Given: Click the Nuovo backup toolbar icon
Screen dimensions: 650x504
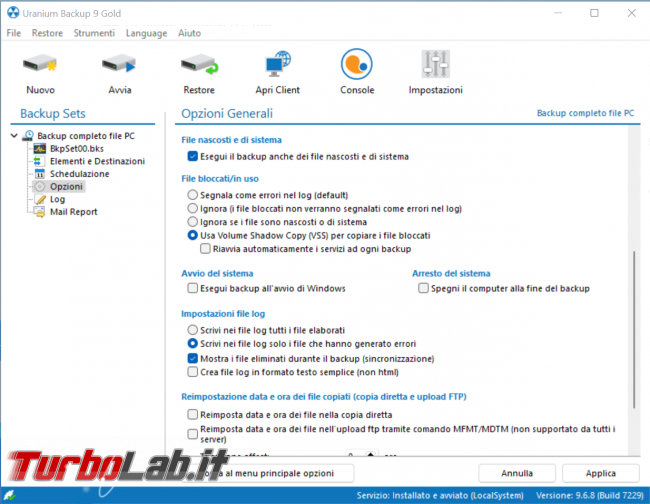Looking at the screenshot, I should 40,64.
